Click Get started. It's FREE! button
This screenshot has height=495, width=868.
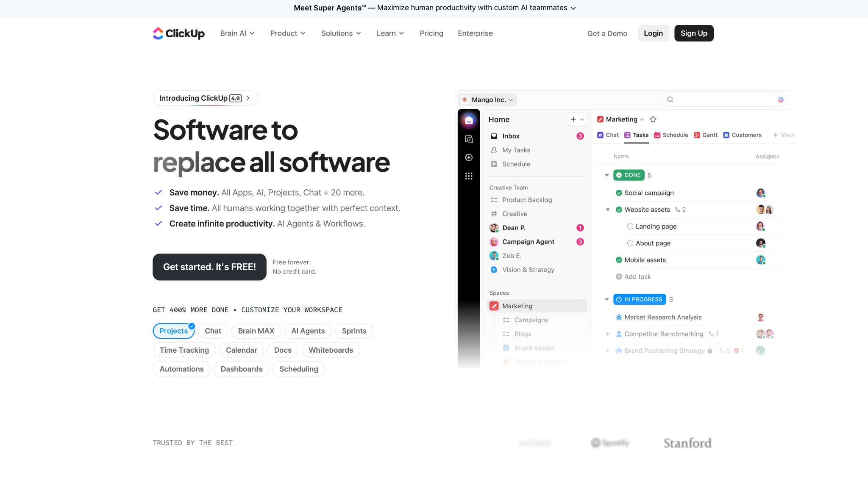point(209,267)
